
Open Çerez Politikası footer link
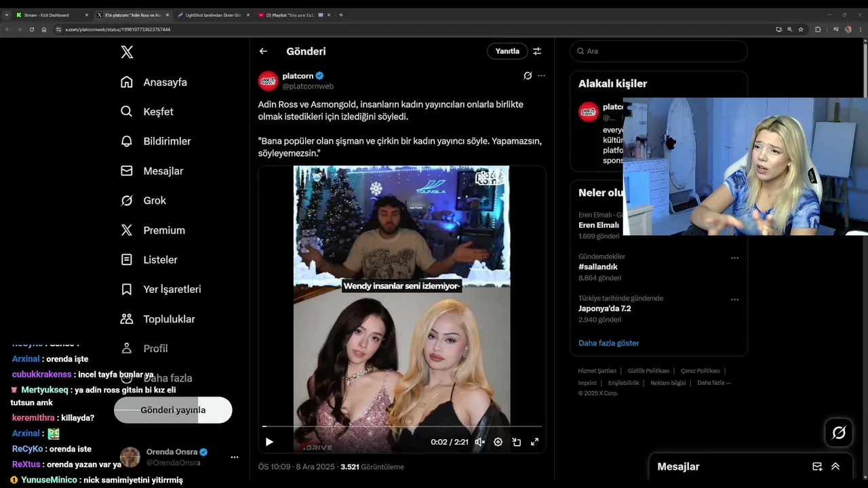point(701,371)
